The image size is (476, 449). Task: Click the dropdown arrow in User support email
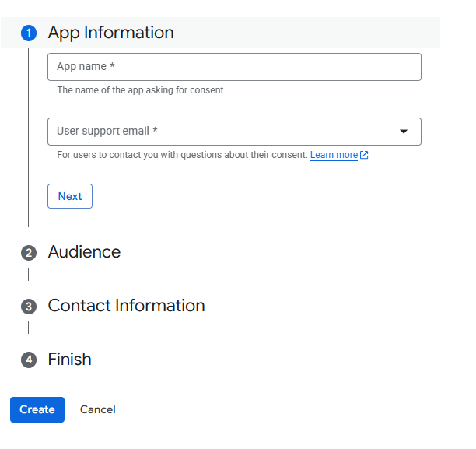point(404,132)
